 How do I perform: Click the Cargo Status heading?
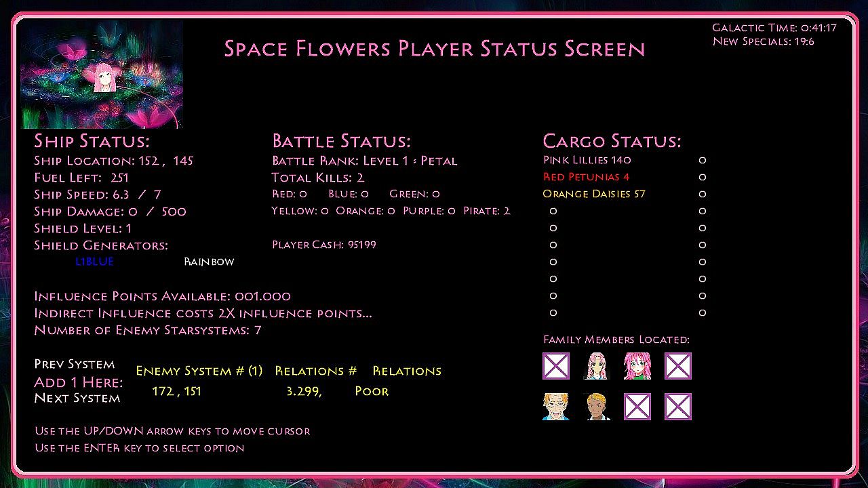(612, 141)
